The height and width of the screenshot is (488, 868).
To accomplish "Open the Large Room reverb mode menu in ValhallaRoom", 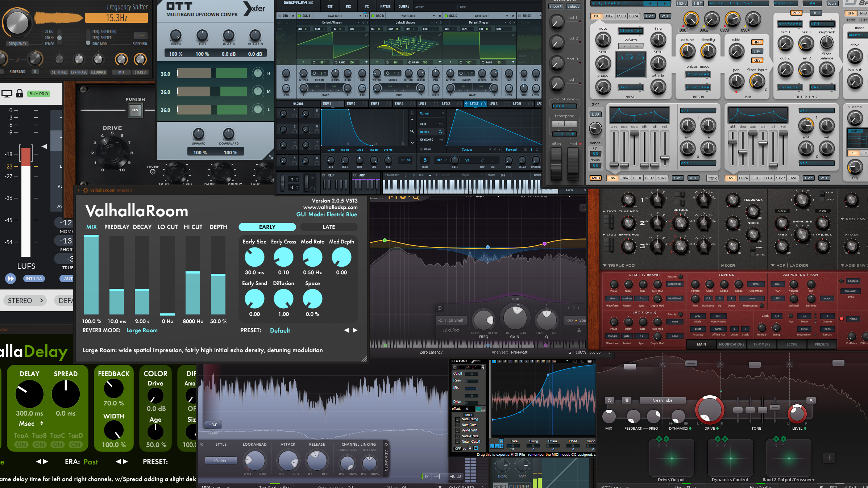I will click(x=142, y=330).
